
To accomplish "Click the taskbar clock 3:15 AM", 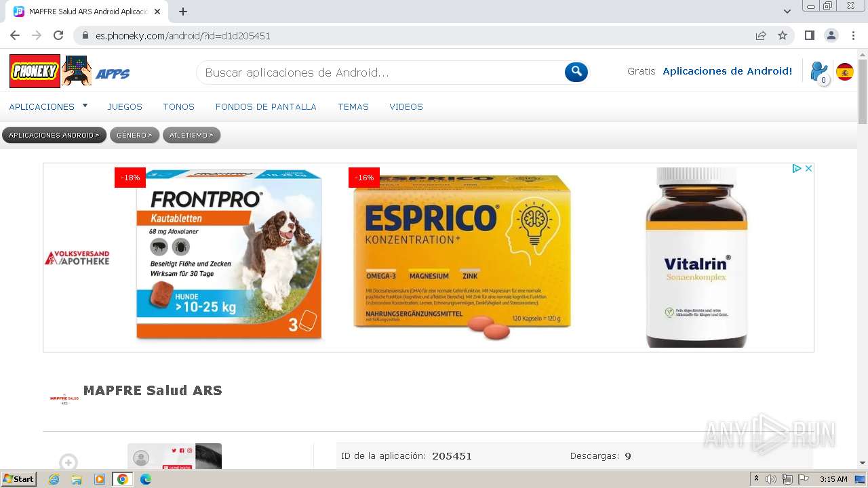I will click(833, 479).
